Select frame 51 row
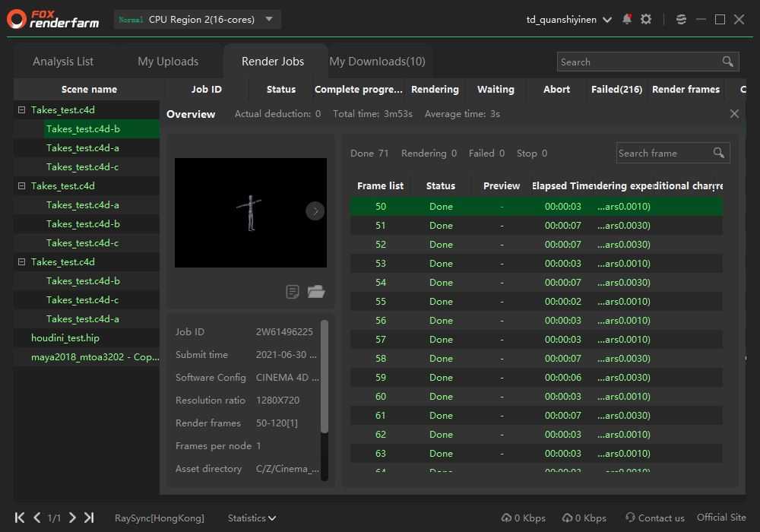The height and width of the screenshot is (532, 760). (537, 225)
